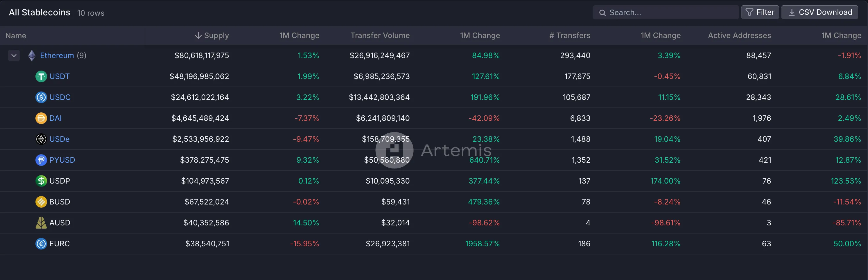This screenshot has height=280, width=868.
Task: Click Ethereum supply $80,618,117,975
Action: 202,55
